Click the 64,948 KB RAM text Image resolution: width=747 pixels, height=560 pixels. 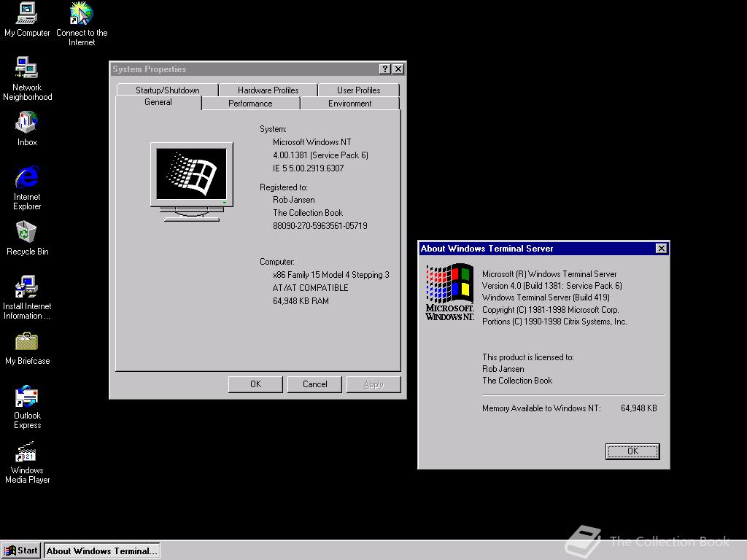301,301
